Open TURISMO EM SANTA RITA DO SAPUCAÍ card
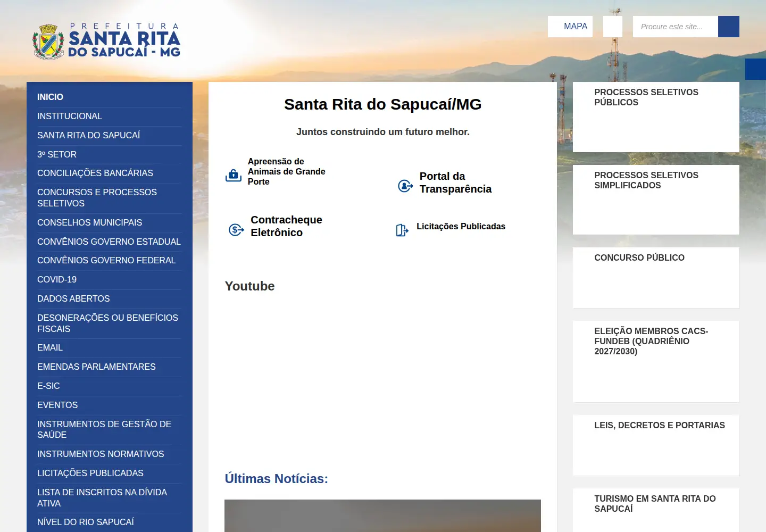766x532 pixels. (x=656, y=510)
